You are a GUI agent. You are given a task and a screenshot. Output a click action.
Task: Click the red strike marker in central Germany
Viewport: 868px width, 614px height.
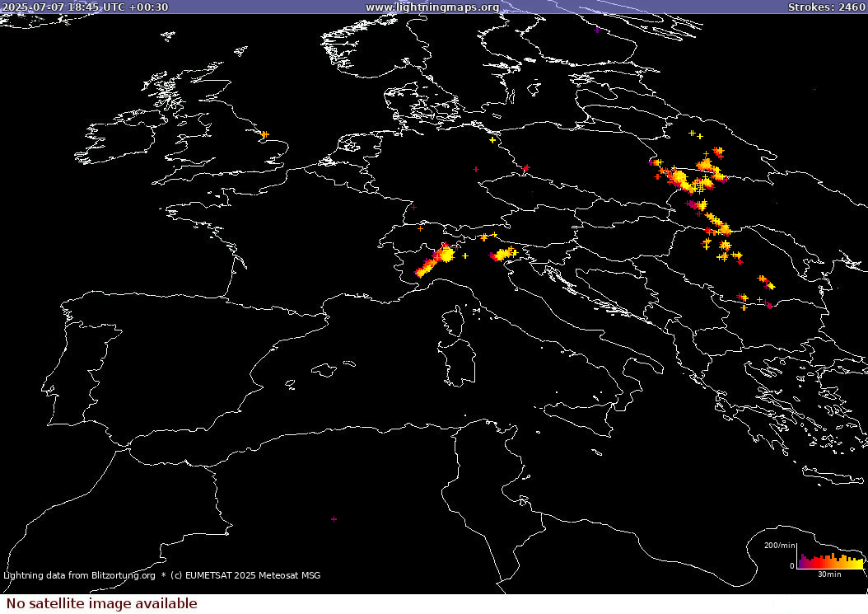pos(476,169)
